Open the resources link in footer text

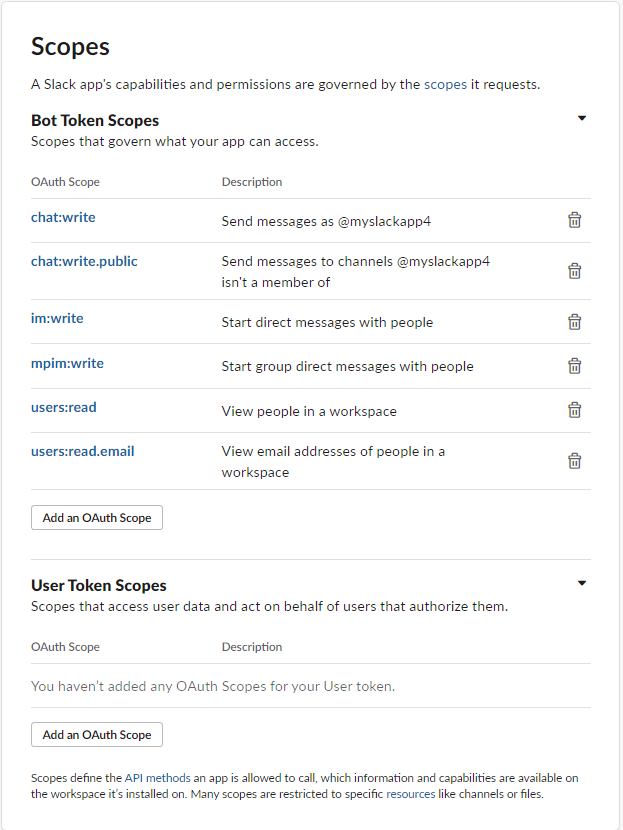pos(411,794)
